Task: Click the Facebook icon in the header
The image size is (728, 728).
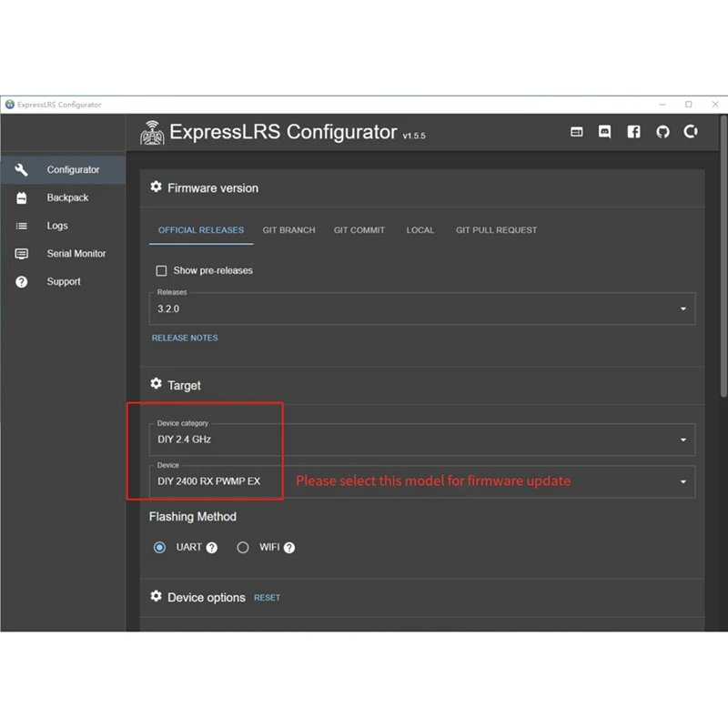Action: click(x=634, y=132)
